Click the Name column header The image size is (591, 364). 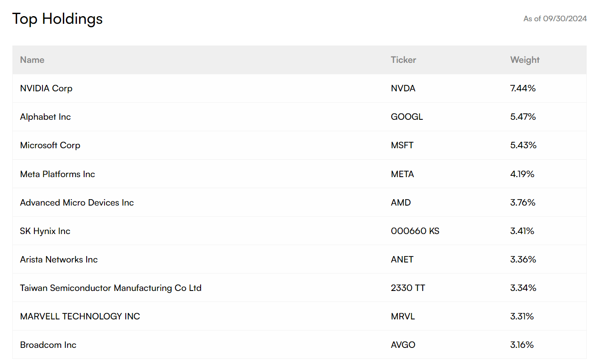pyautogui.click(x=32, y=60)
